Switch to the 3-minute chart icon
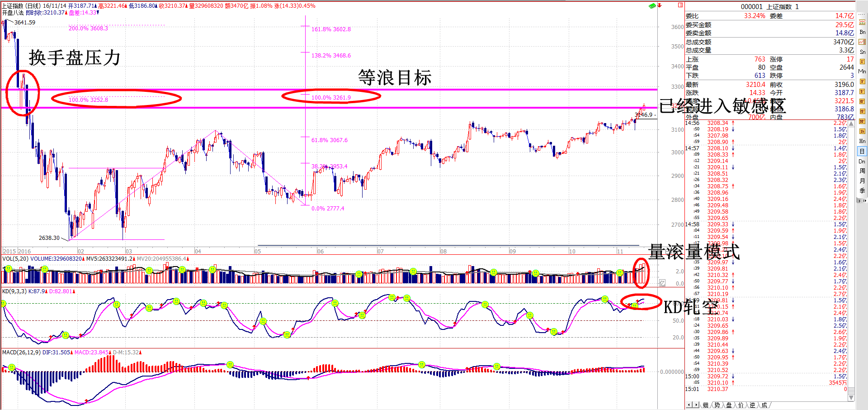Image resolution: width=868 pixels, height=410 pixels. [862, 81]
